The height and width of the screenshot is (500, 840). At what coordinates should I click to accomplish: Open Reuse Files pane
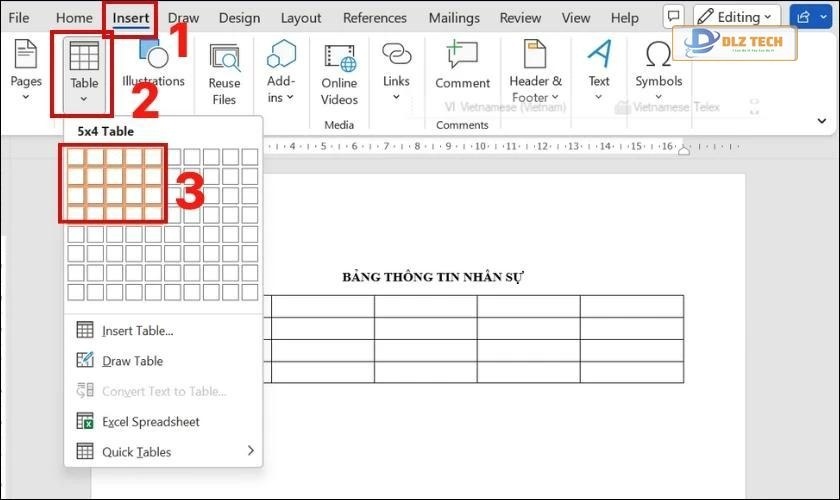(x=224, y=74)
